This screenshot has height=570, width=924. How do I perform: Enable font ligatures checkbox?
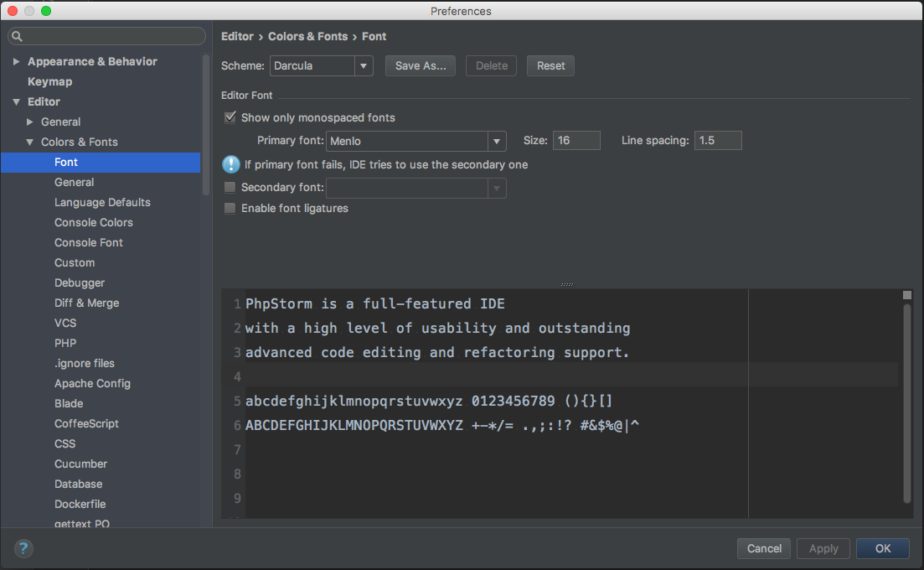[230, 208]
